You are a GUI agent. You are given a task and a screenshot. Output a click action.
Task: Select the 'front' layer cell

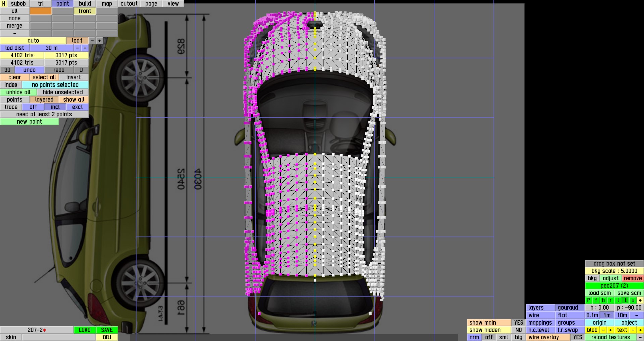[x=85, y=11]
